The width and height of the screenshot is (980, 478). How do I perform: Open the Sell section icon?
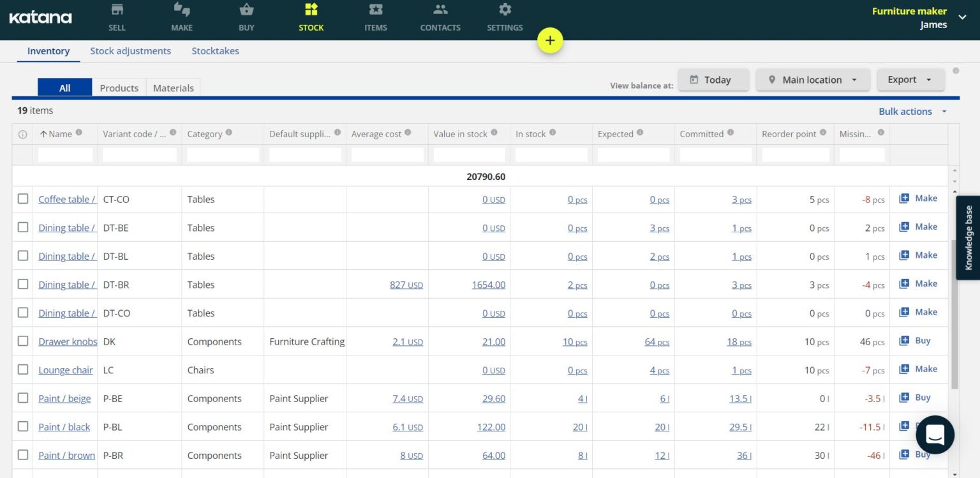point(117,10)
